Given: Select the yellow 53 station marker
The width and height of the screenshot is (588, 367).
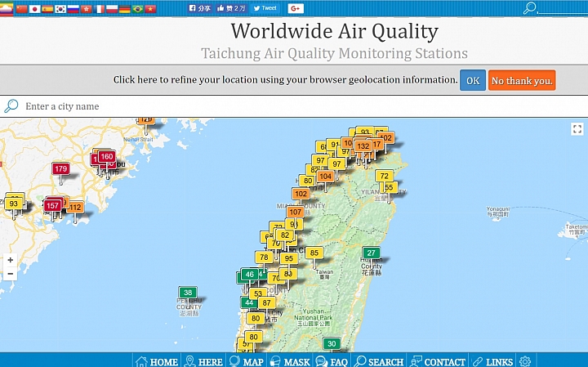Looking at the screenshot, I should click(258, 293).
